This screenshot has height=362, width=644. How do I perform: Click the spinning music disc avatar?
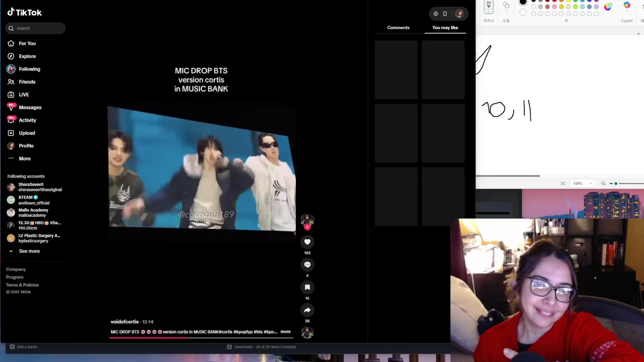(307, 332)
